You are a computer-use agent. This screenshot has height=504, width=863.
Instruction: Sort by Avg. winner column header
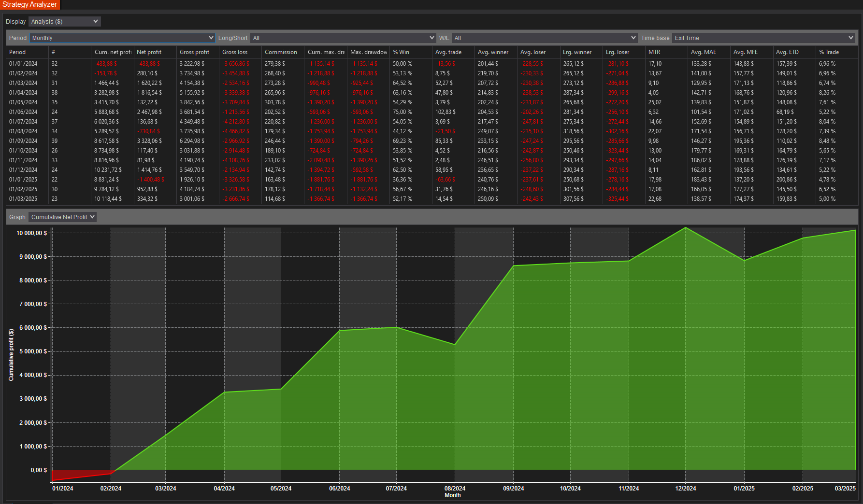tap(495, 52)
